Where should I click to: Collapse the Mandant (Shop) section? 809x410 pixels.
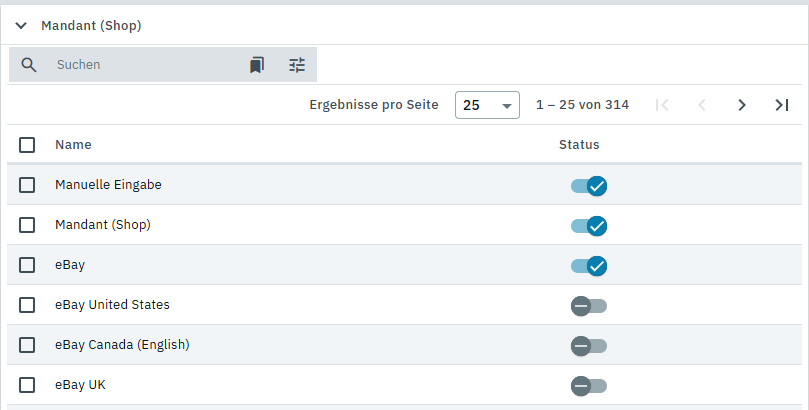(x=21, y=26)
